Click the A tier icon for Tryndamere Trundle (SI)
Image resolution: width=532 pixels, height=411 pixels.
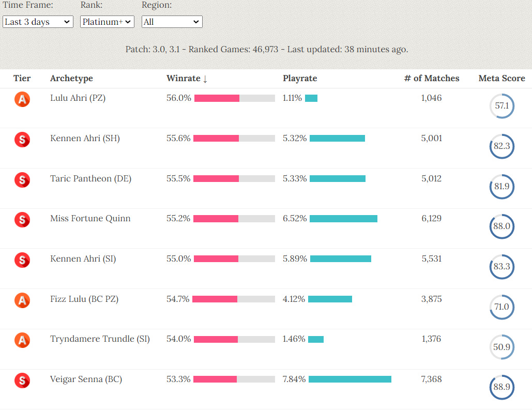click(x=22, y=340)
